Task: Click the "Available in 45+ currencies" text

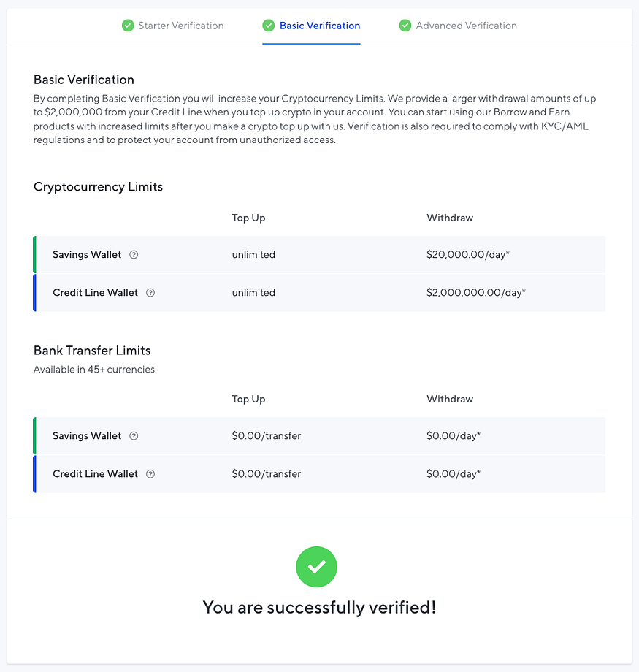Action: (x=94, y=370)
